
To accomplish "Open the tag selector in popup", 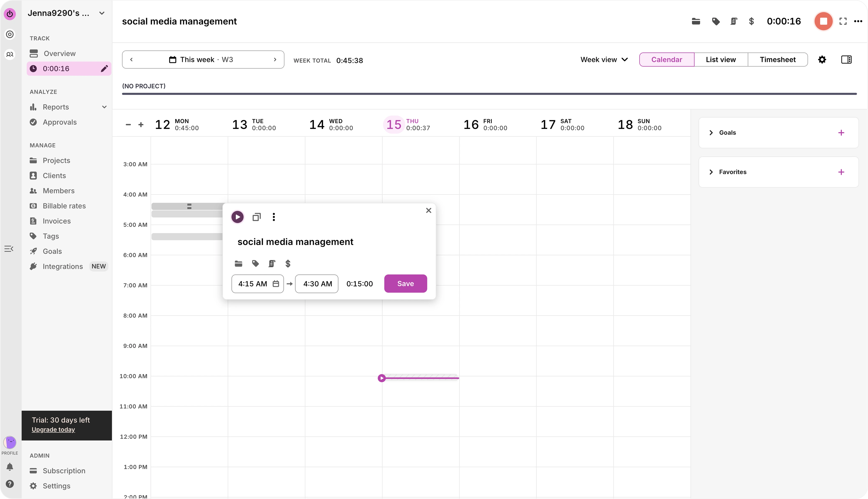I will click(255, 264).
